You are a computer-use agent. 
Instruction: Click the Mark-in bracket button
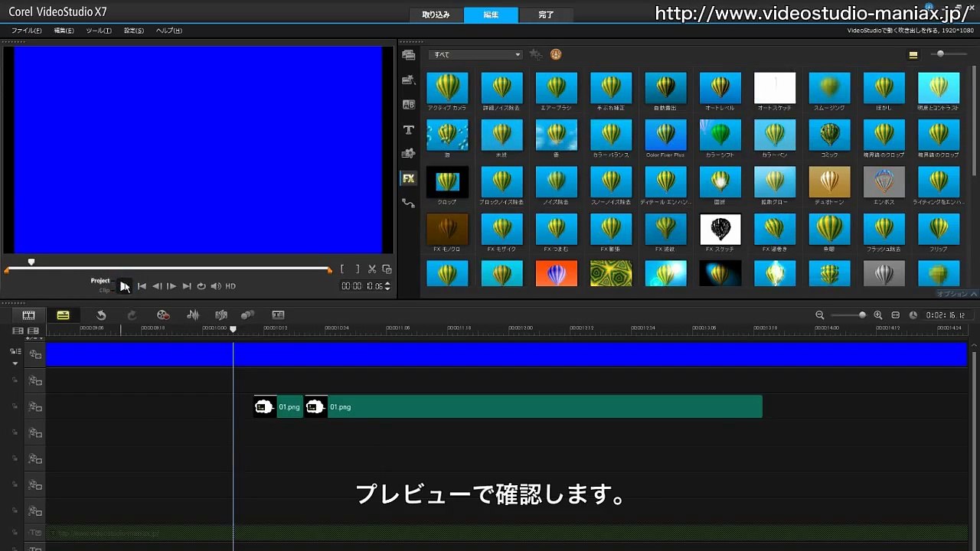pos(342,269)
